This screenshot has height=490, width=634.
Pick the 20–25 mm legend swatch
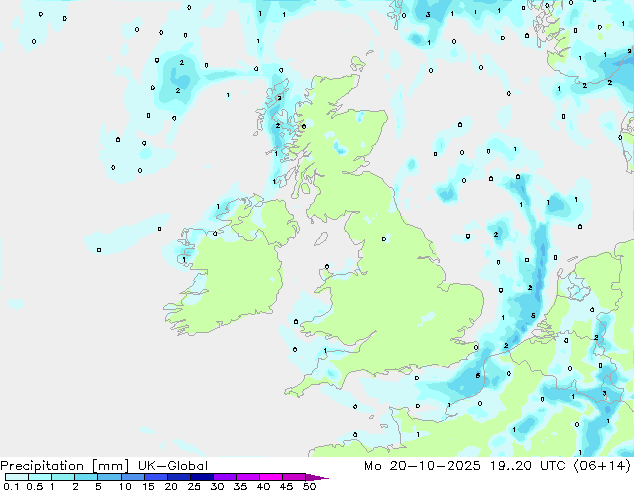[x=179, y=477]
